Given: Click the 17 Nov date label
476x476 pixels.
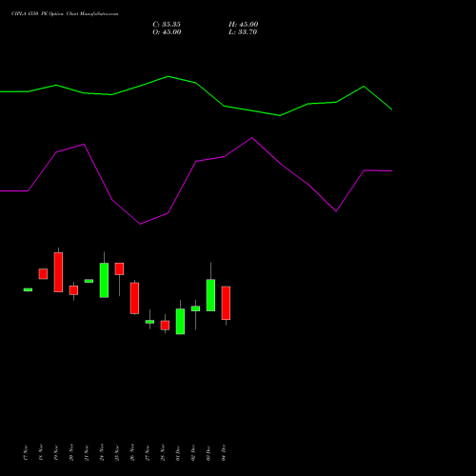Looking at the screenshot, I should (26, 452).
